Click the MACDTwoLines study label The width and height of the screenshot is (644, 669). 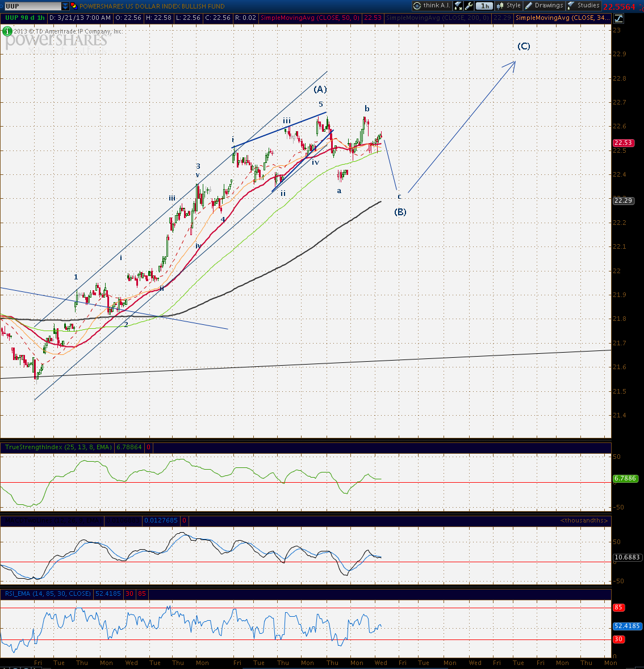tap(53, 521)
